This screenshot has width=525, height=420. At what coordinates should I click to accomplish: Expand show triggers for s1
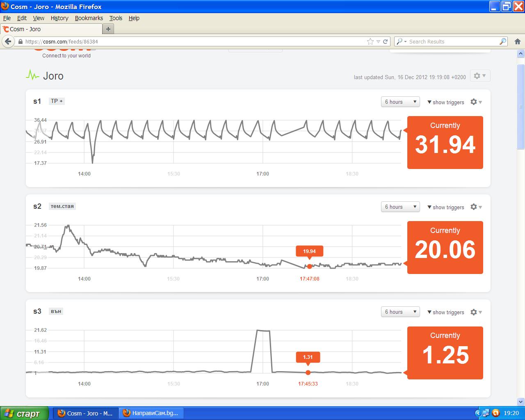point(445,102)
